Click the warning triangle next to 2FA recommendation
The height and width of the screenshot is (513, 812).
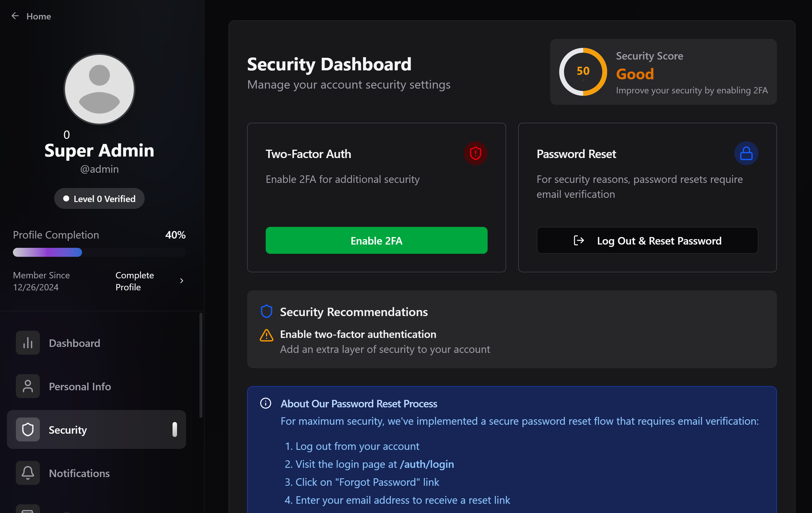pyautogui.click(x=266, y=335)
